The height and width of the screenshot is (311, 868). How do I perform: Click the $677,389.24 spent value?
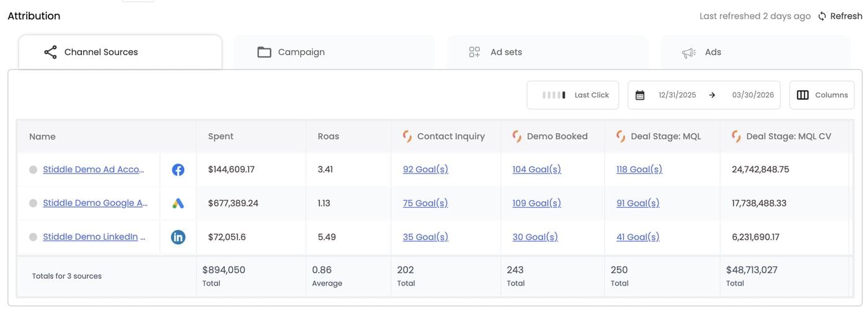tap(233, 203)
